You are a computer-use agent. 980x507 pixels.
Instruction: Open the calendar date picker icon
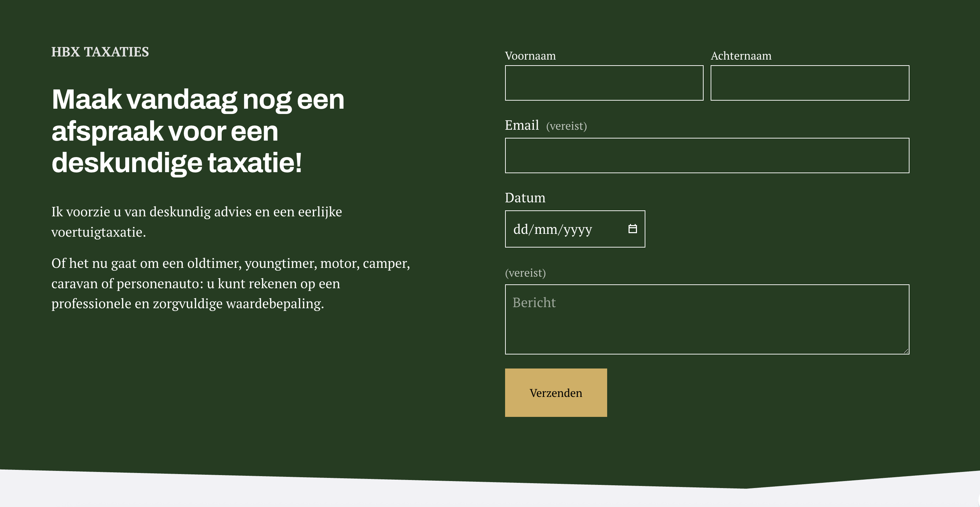click(x=632, y=229)
